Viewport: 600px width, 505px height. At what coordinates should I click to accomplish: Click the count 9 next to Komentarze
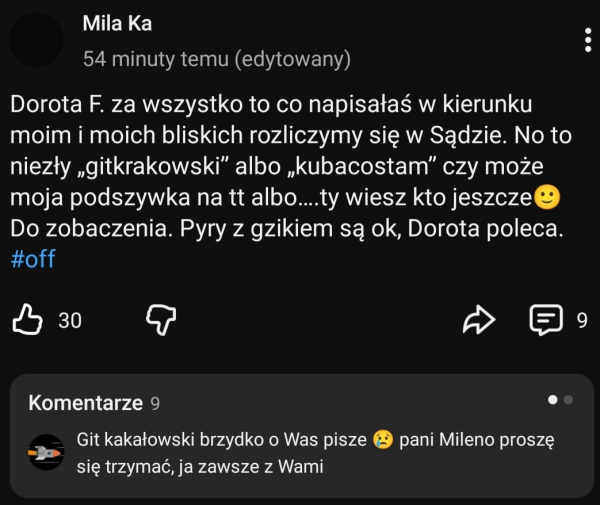click(154, 404)
